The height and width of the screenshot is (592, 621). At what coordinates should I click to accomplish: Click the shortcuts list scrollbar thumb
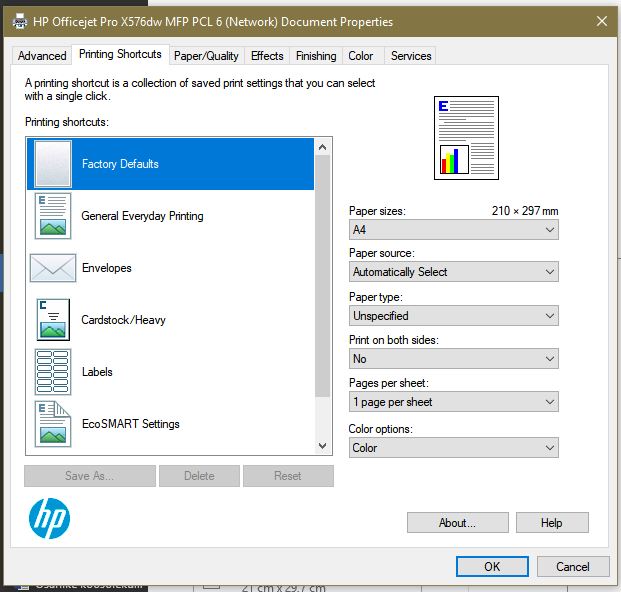(x=322, y=276)
